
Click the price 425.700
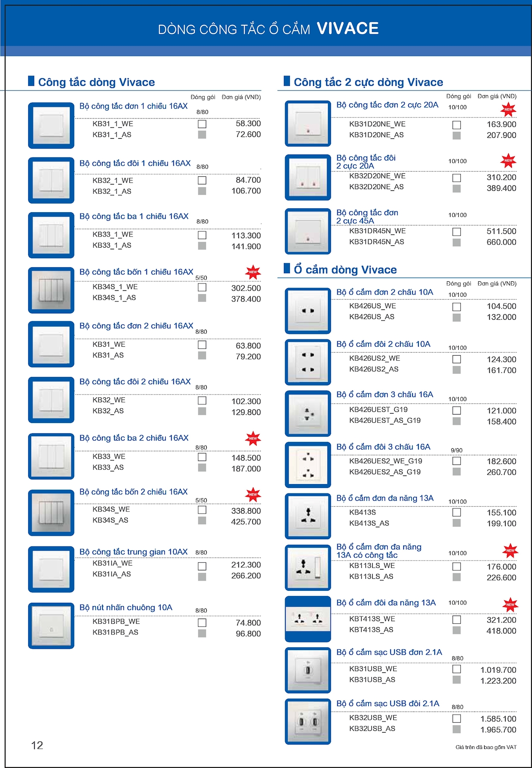(246, 522)
